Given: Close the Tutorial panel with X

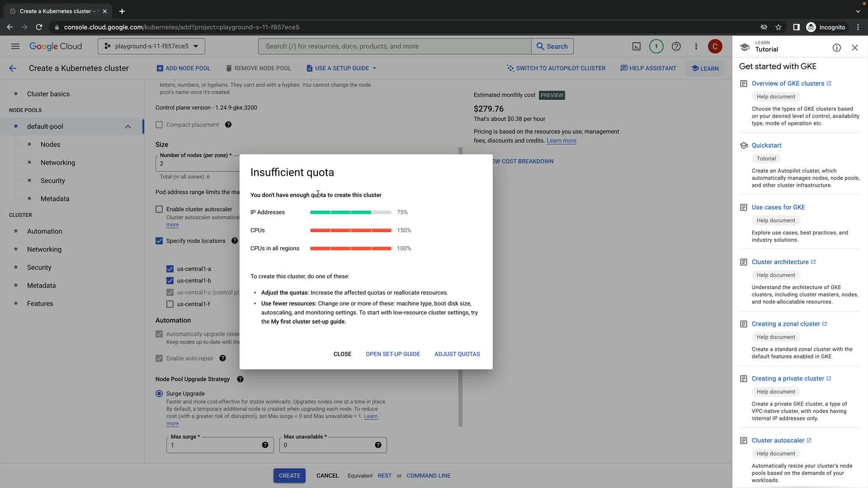Looking at the screenshot, I should point(854,47).
